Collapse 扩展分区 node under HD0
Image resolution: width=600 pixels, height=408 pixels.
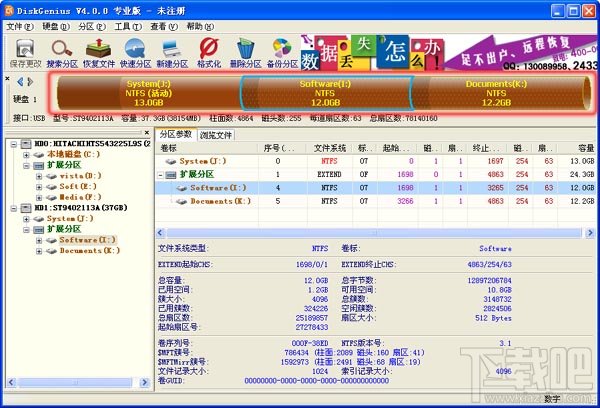coord(26,166)
